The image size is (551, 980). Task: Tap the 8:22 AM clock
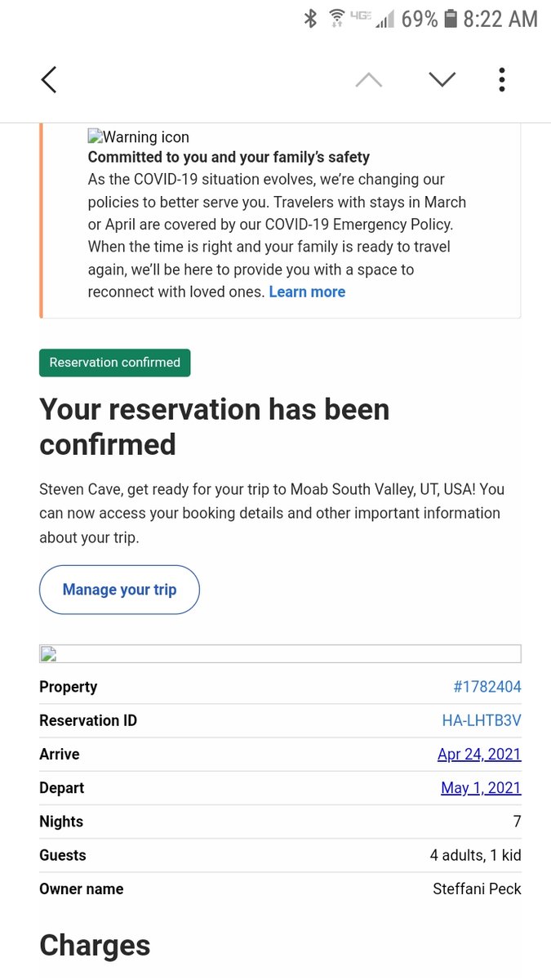click(x=500, y=19)
